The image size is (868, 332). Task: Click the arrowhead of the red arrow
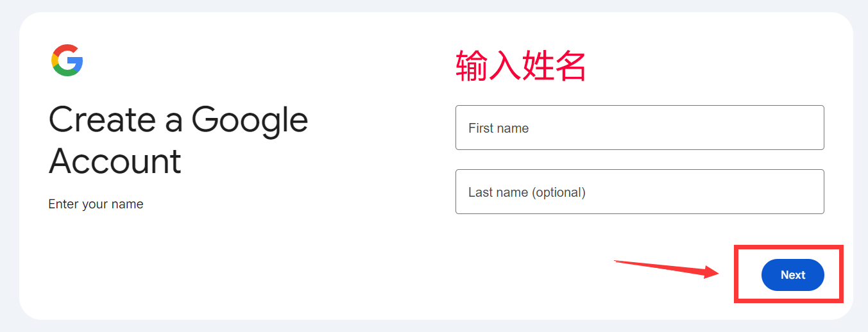coord(711,272)
